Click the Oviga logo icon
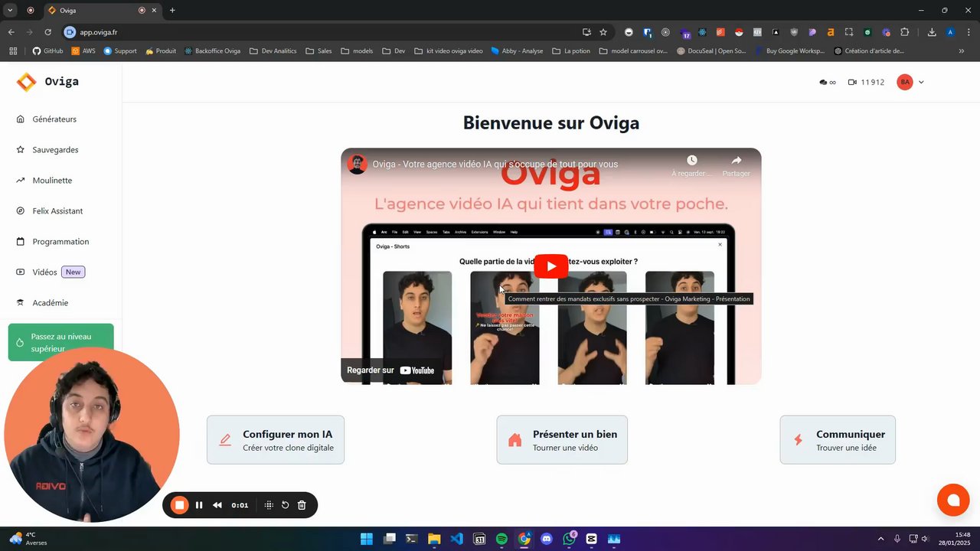The width and height of the screenshot is (980, 551). click(26, 82)
